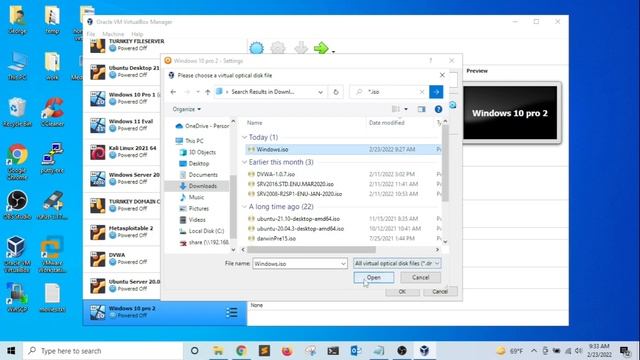Open file dialog help icon
The image size is (640, 360).
pos(438,109)
